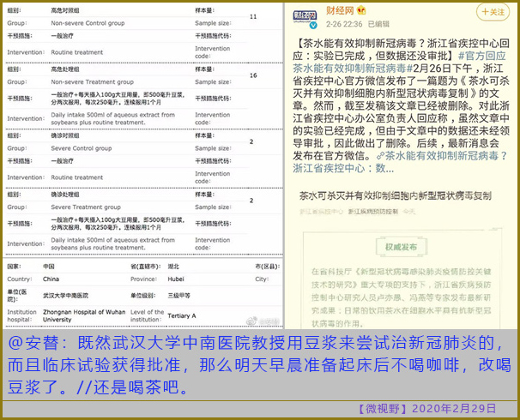The image size is (520, 420).
Task: Open the #官方回应 茶水能有效抑制新冠病毒# hashtag
Action: pos(399,62)
